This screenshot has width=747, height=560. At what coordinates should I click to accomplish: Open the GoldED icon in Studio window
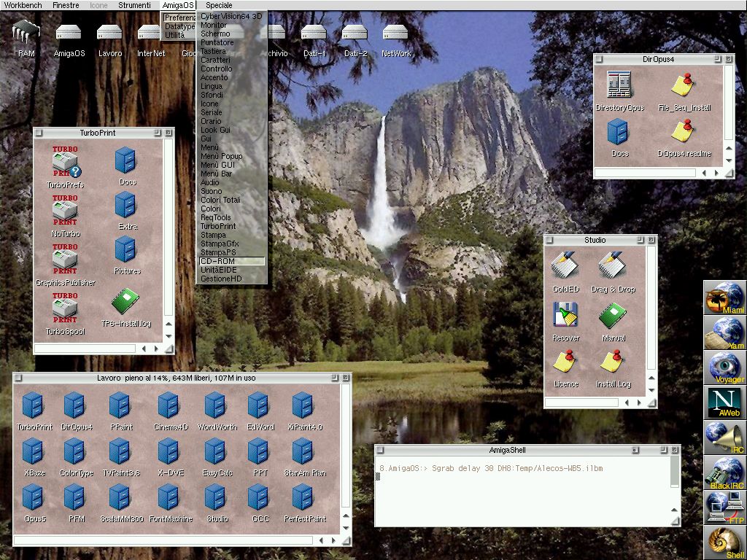click(x=565, y=268)
